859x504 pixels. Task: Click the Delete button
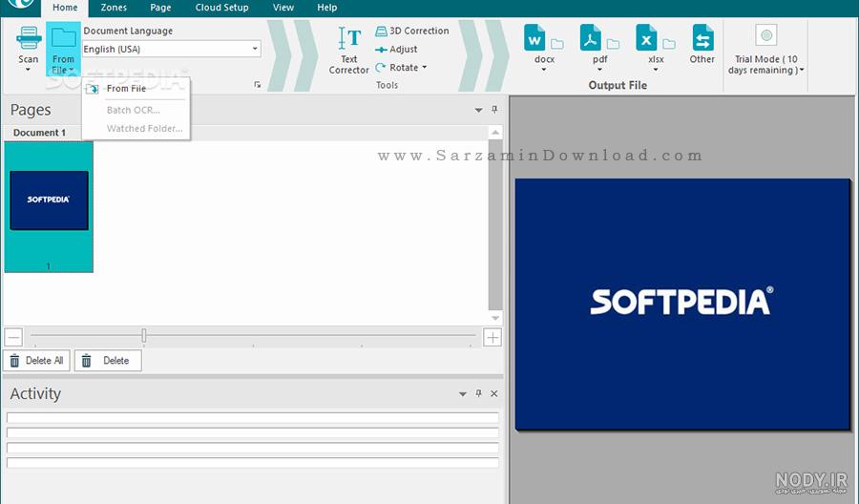pyautogui.click(x=108, y=361)
